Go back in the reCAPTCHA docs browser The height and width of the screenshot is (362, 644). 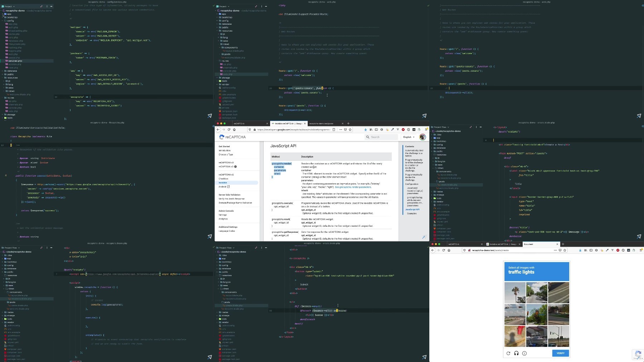[x=218, y=130]
